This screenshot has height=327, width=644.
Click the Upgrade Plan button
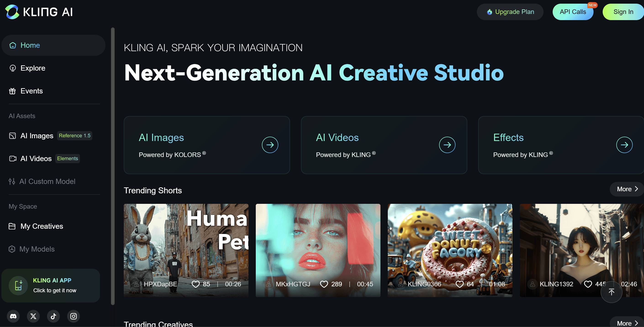click(x=510, y=12)
